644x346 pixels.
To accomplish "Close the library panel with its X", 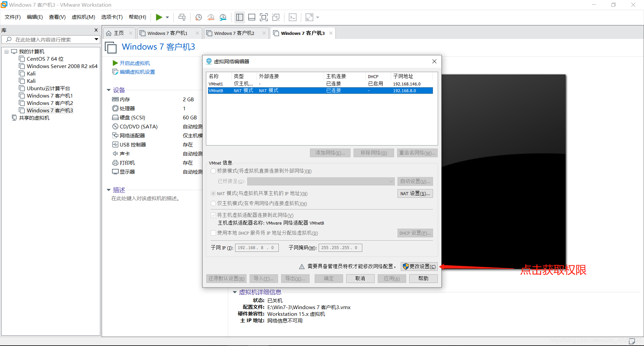I will pyautogui.click(x=96, y=30).
